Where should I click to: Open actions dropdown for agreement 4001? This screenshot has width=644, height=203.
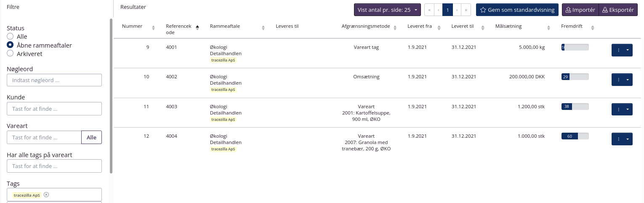click(628, 50)
